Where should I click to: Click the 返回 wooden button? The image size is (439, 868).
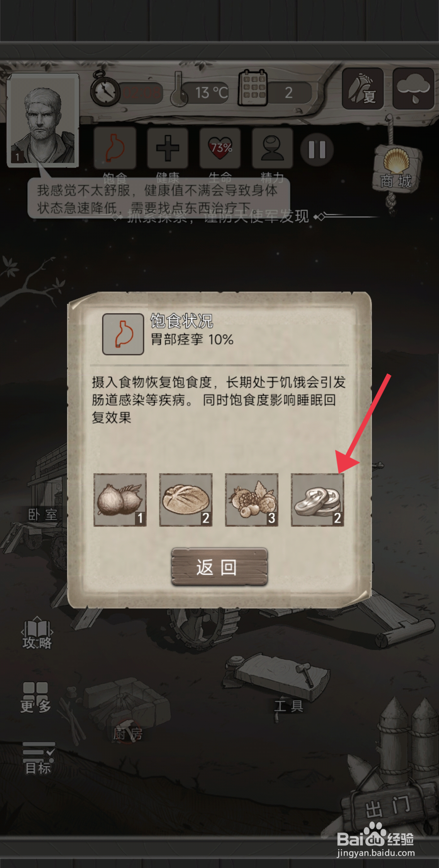coord(219,567)
